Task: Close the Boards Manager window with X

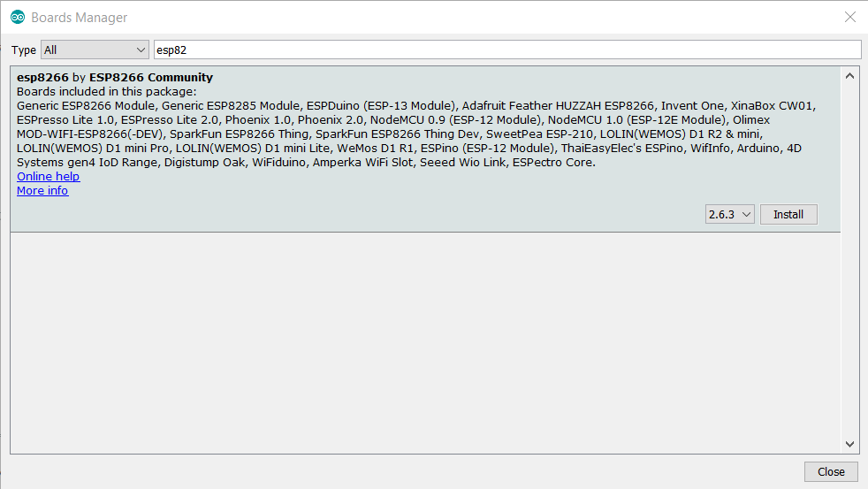Action: [850, 17]
